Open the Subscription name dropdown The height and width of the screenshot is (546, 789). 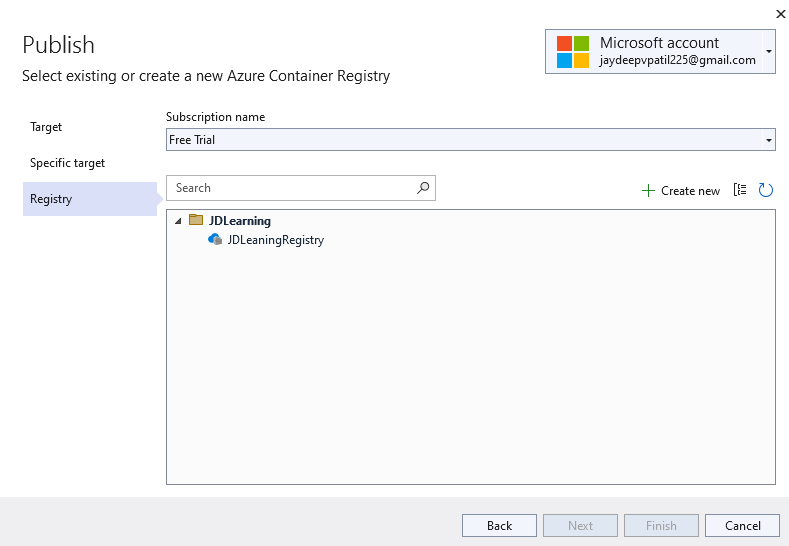click(x=769, y=140)
